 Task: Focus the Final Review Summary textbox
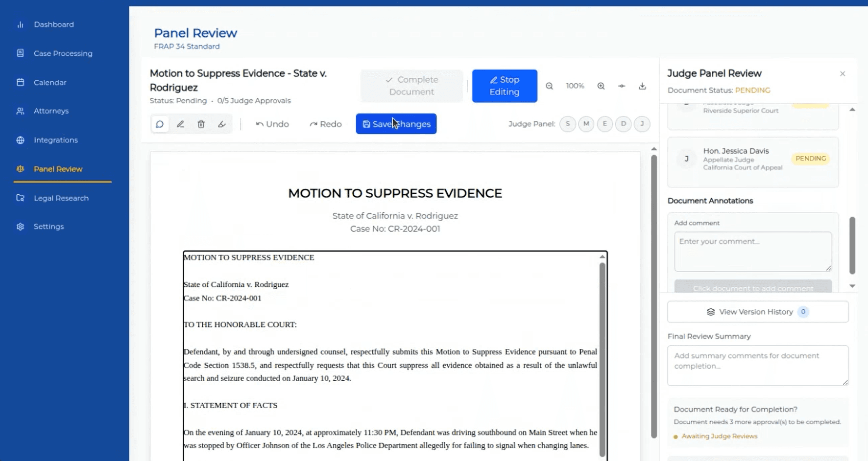[758, 366]
